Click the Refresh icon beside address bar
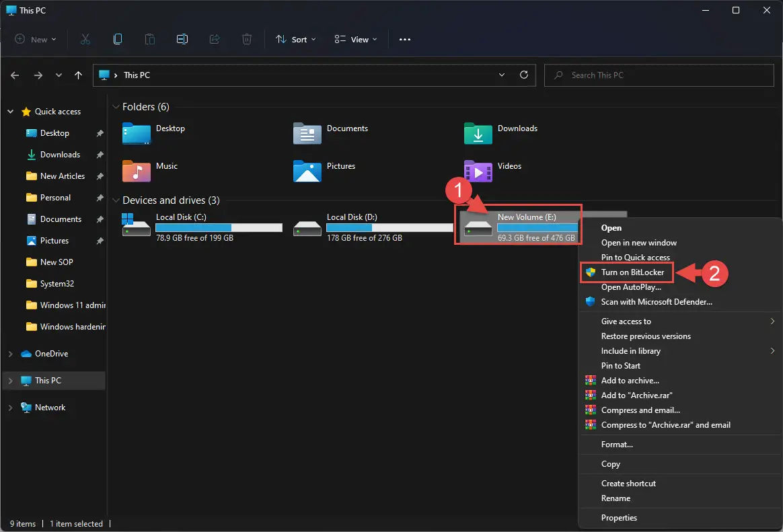783x532 pixels. pos(524,75)
